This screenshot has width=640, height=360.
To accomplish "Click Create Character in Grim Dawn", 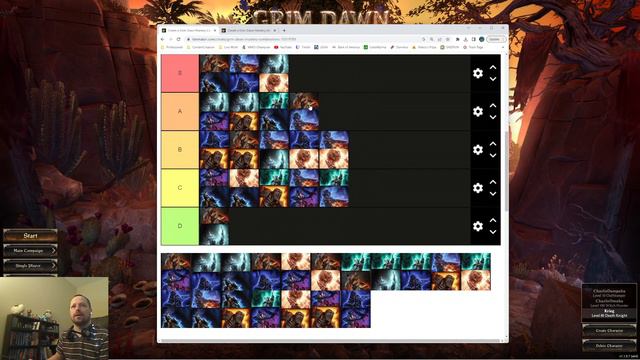I will click(x=609, y=331).
